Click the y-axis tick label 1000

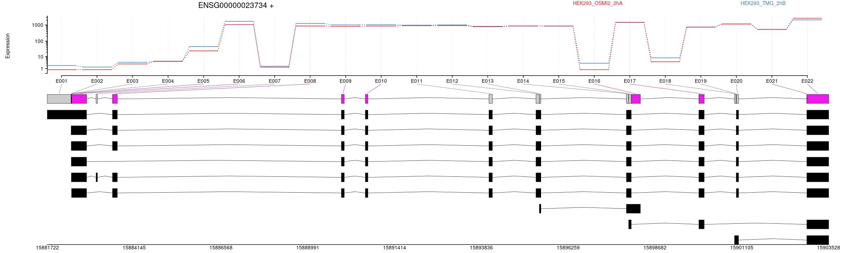[38, 25]
